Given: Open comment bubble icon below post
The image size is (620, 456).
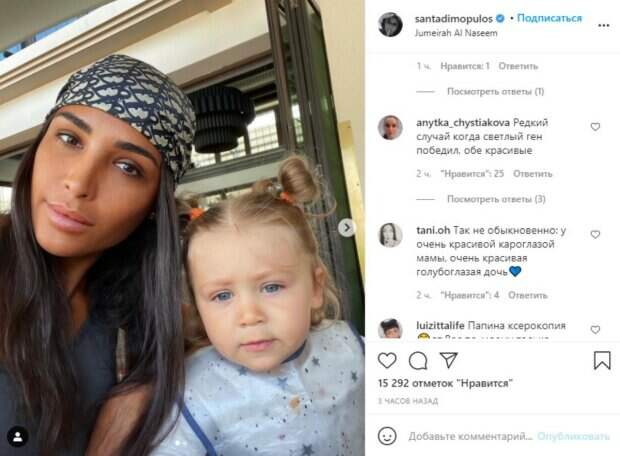Looking at the screenshot, I should (418, 360).
